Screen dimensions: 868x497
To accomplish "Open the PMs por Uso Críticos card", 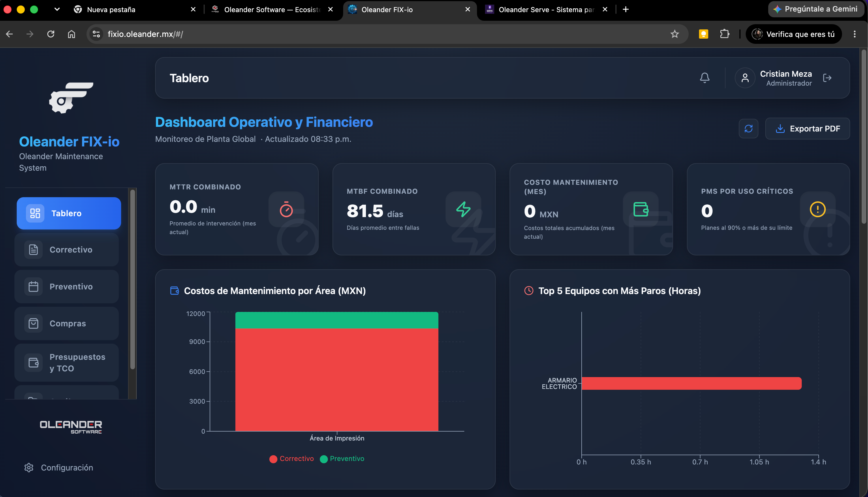I will tap(768, 209).
